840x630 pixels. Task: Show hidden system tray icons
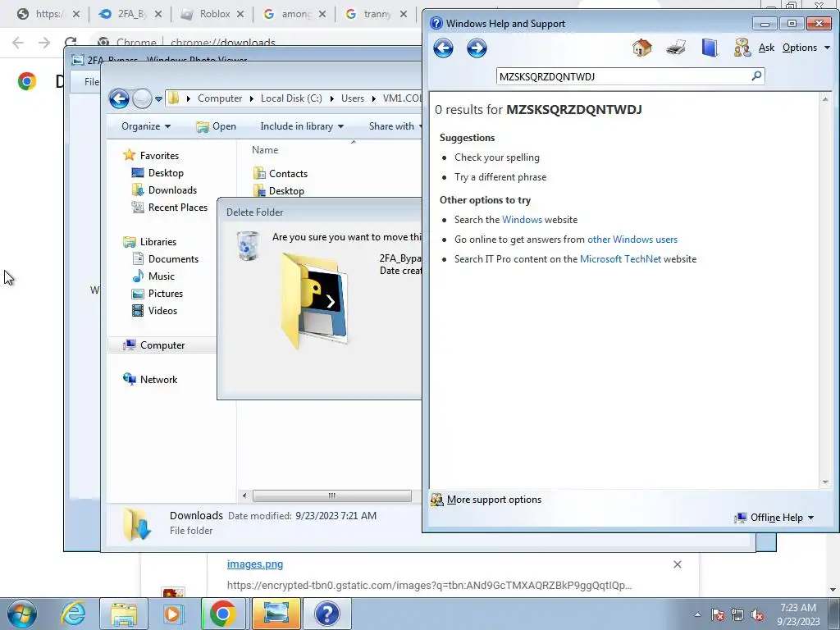[697, 614]
